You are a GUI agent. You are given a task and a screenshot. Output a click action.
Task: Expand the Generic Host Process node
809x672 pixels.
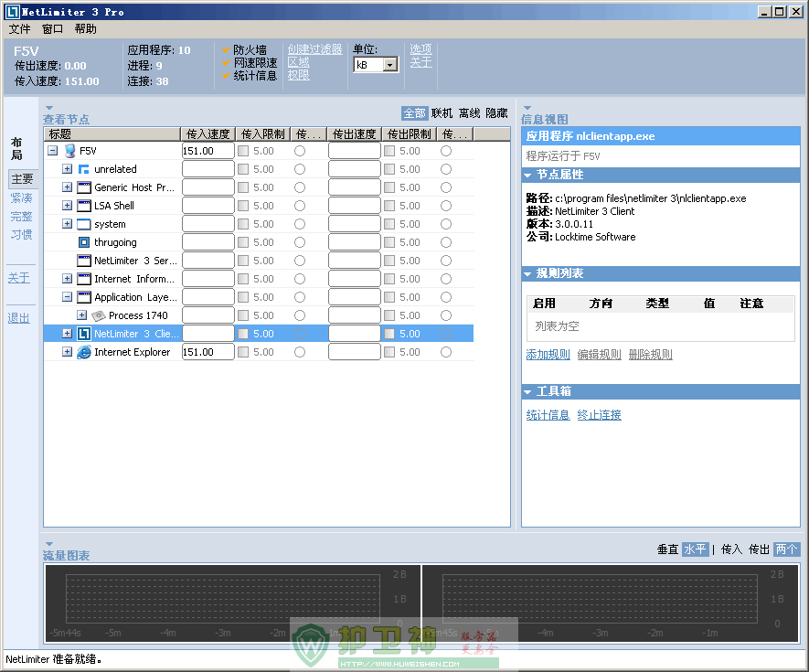point(67,187)
